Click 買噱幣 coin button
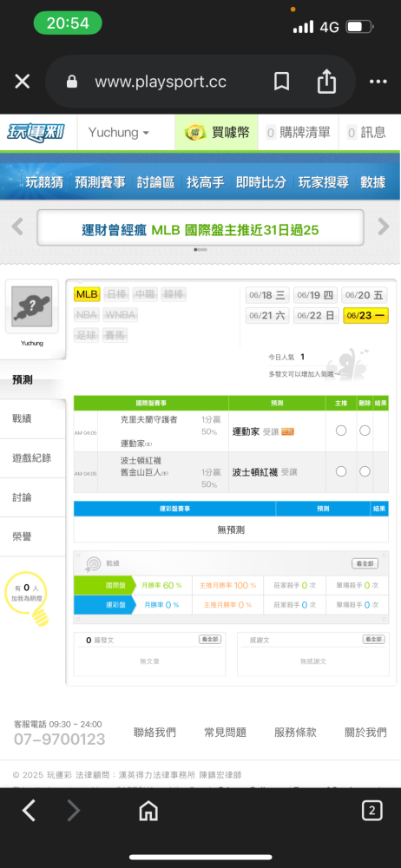401x868 pixels. pyautogui.click(x=216, y=132)
